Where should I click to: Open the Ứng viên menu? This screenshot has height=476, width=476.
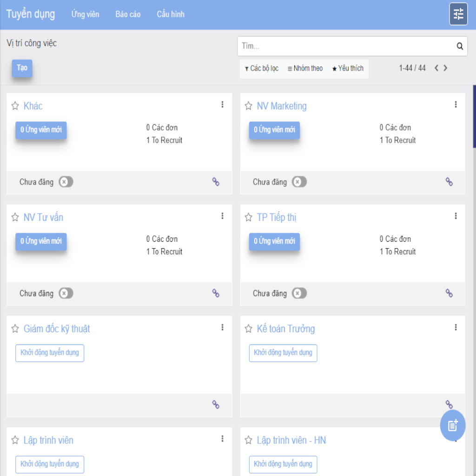coord(85,14)
